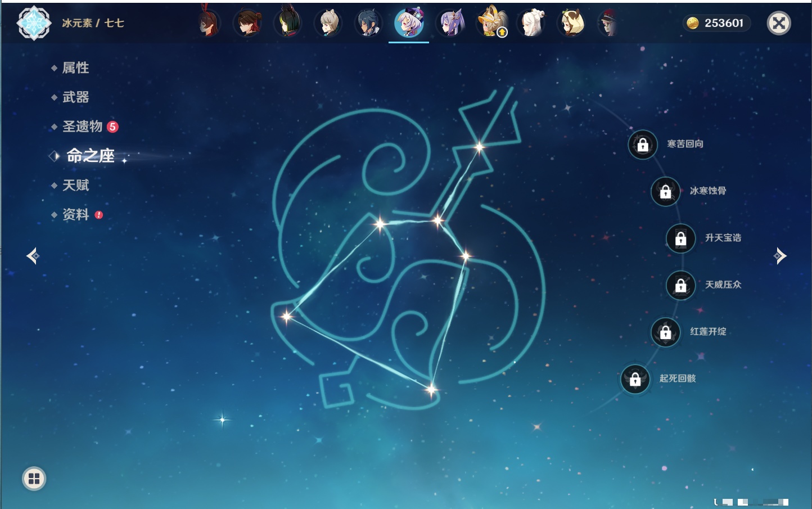Tap the 红莲开绽 lock icon
Viewport: 812px width, 509px height.
pos(666,332)
